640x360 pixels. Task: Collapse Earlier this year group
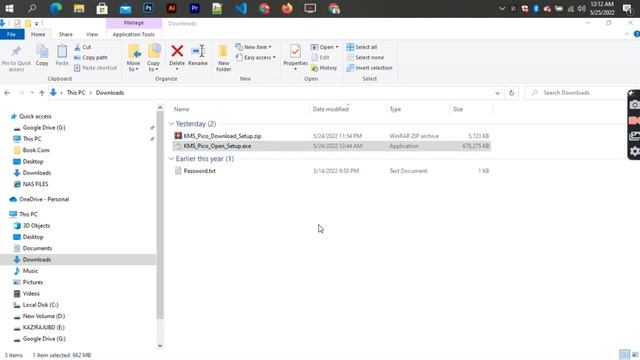coord(171,159)
